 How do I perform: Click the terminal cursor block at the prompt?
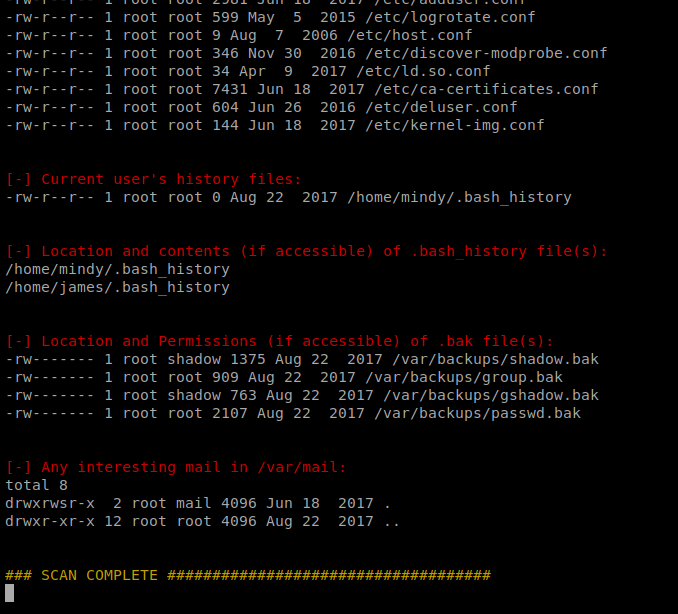click(10, 593)
